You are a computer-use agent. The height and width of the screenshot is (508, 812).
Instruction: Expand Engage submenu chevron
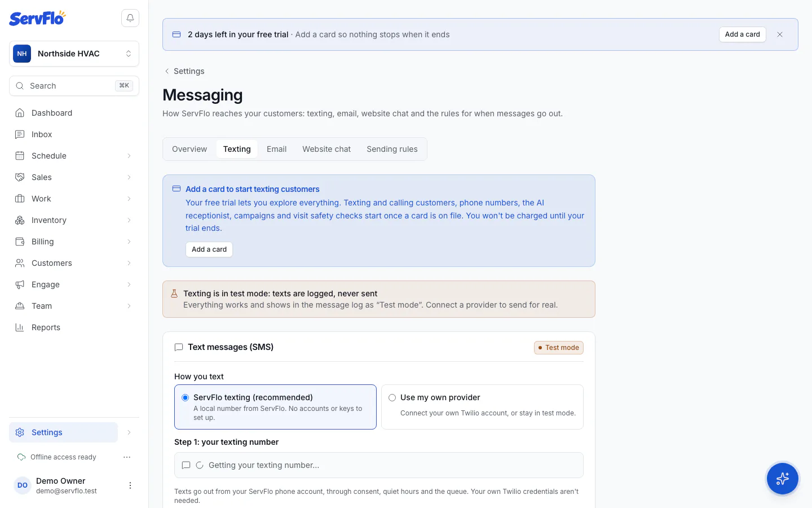tap(129, 284)
